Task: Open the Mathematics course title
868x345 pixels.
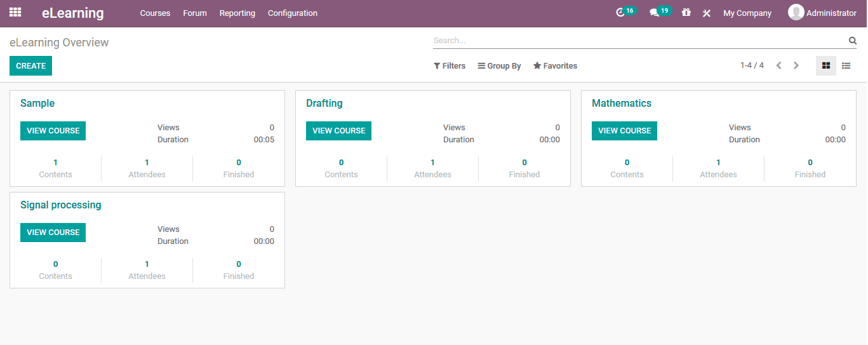Action: point(622,104)
